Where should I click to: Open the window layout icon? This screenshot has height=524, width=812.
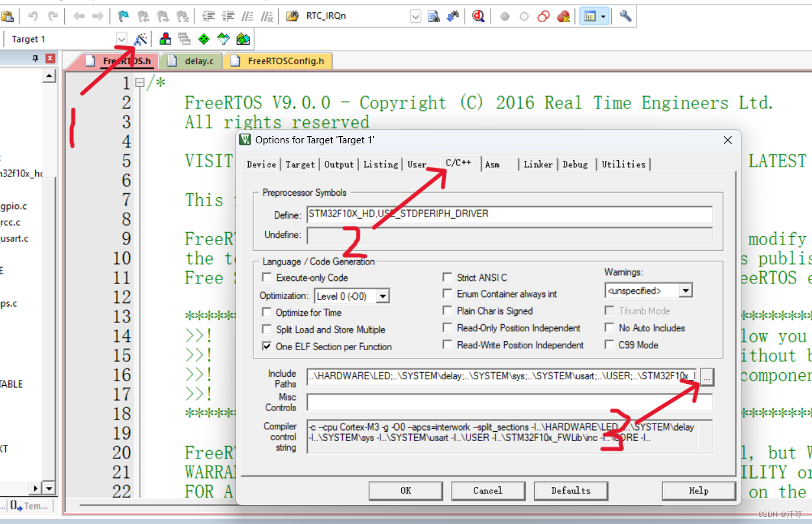point(589,16)
